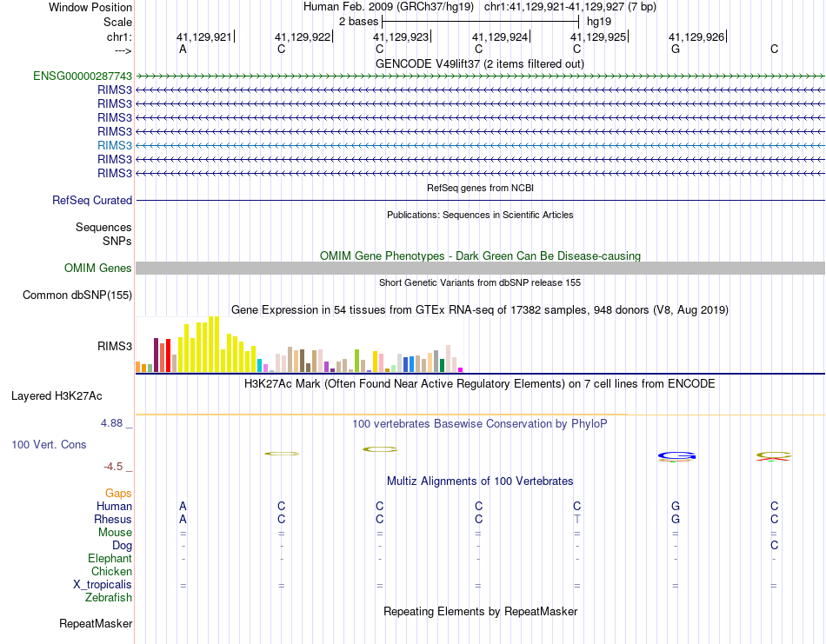Click the GTEx 'Gene Expression in 54 tissues' title
The width and height of the screenshot is (826, 644).
pos(480,309)
